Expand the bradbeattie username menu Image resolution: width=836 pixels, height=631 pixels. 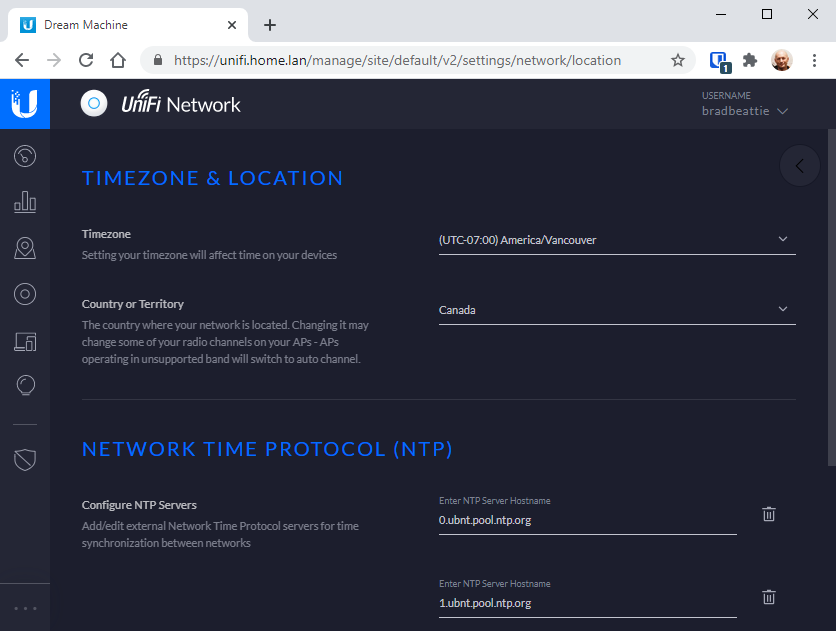point(744,111)
